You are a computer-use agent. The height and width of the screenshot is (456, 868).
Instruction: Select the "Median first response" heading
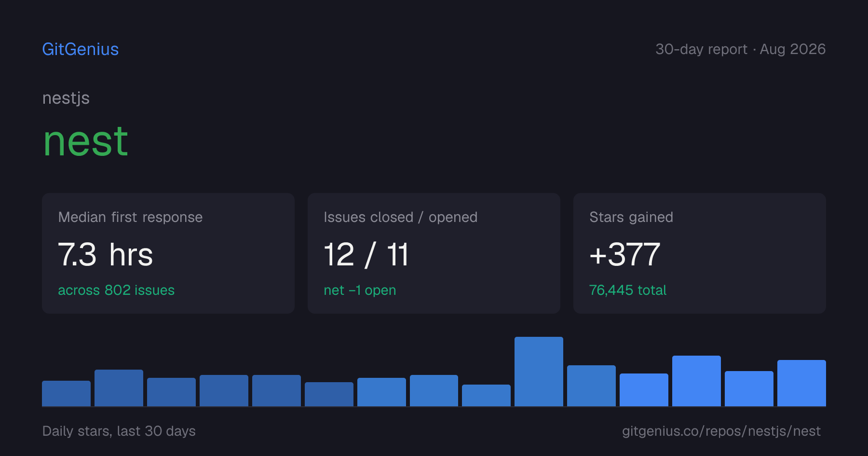[130, 217]
